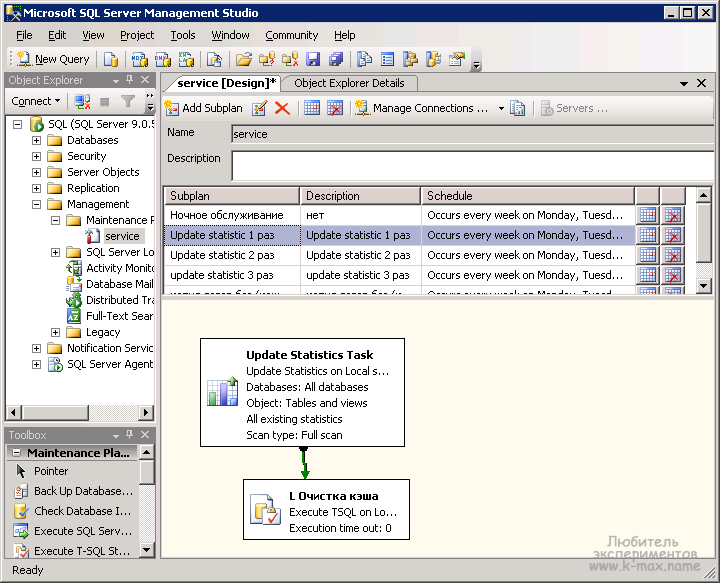Collapse the SQL server root node
The image size is (720, 583).
point(17,124)
